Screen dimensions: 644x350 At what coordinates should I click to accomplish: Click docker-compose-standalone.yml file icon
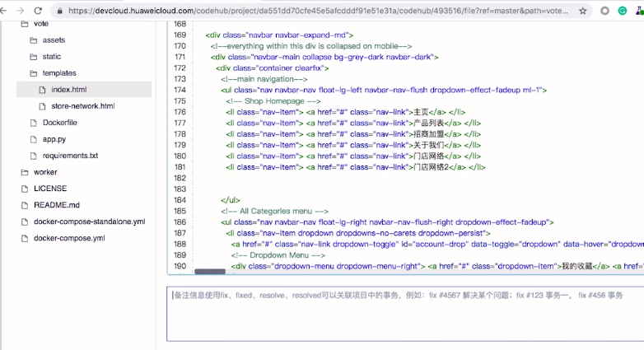coord(25,222)
